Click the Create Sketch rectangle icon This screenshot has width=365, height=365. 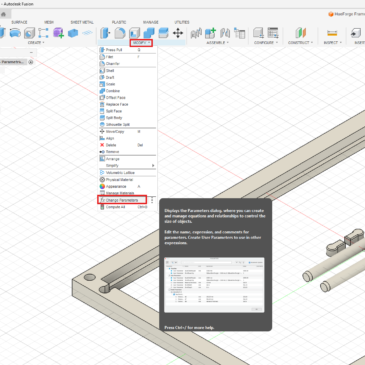click(44, 33)
